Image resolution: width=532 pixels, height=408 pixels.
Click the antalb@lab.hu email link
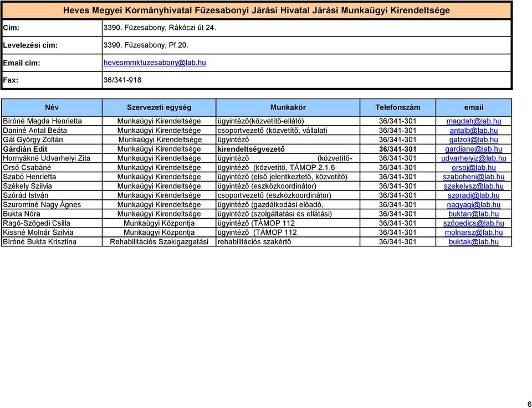tap(474, 131)
